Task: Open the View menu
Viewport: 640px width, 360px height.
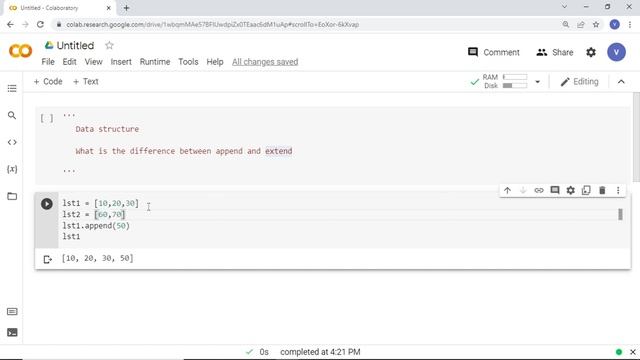Action: point(93,62)
